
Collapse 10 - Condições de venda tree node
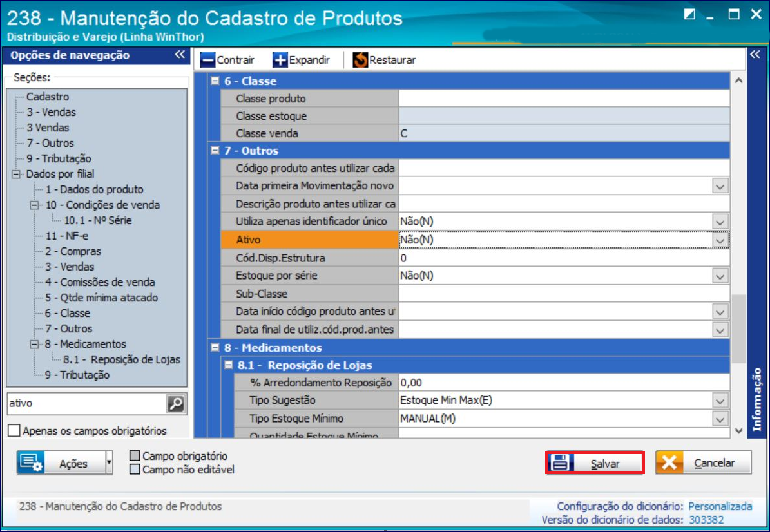pos(34,205)
